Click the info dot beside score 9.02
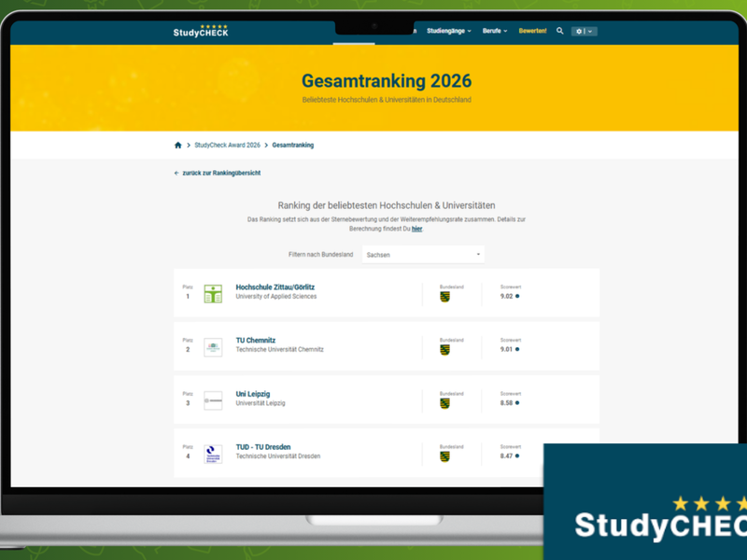The image size is (747, 560). coord(517,296)
